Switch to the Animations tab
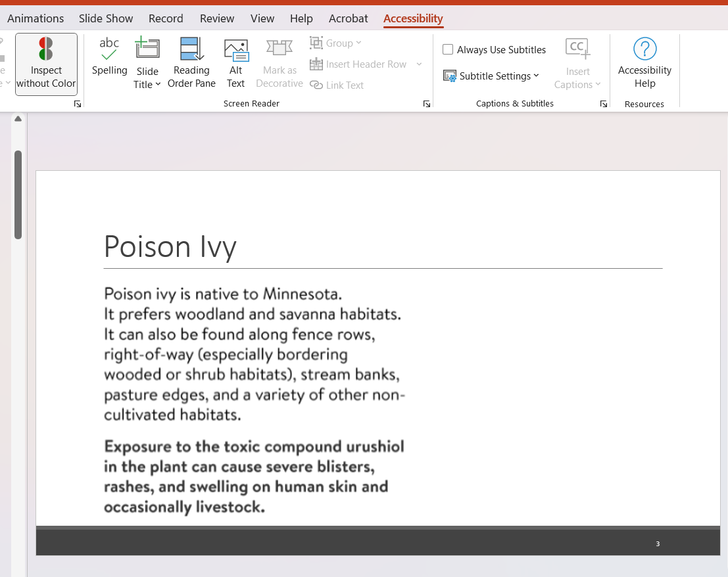 (x=36, y=18)
